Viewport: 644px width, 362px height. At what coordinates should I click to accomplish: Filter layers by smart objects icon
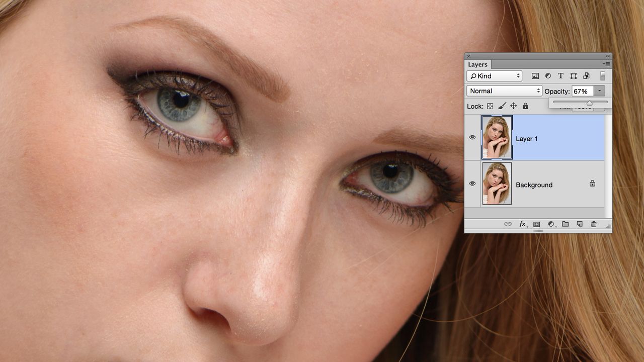click(586, 76)
